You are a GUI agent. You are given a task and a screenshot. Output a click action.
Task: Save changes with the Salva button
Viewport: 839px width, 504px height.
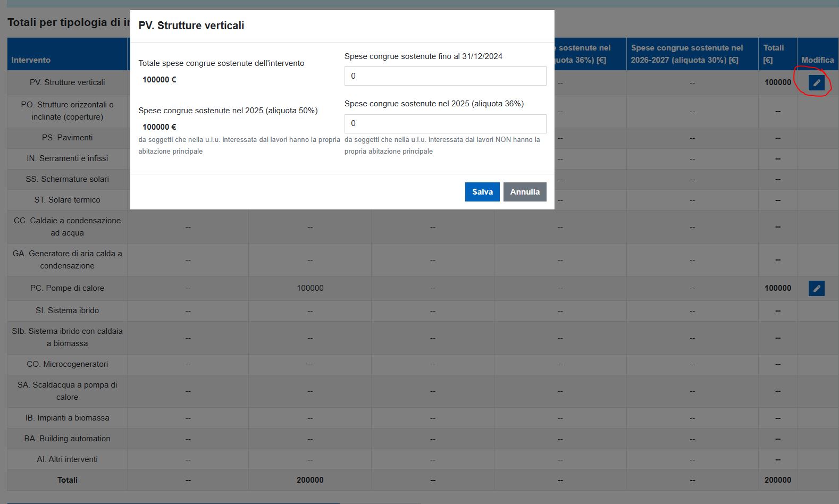pyautogui.click(x=482, y=192)
